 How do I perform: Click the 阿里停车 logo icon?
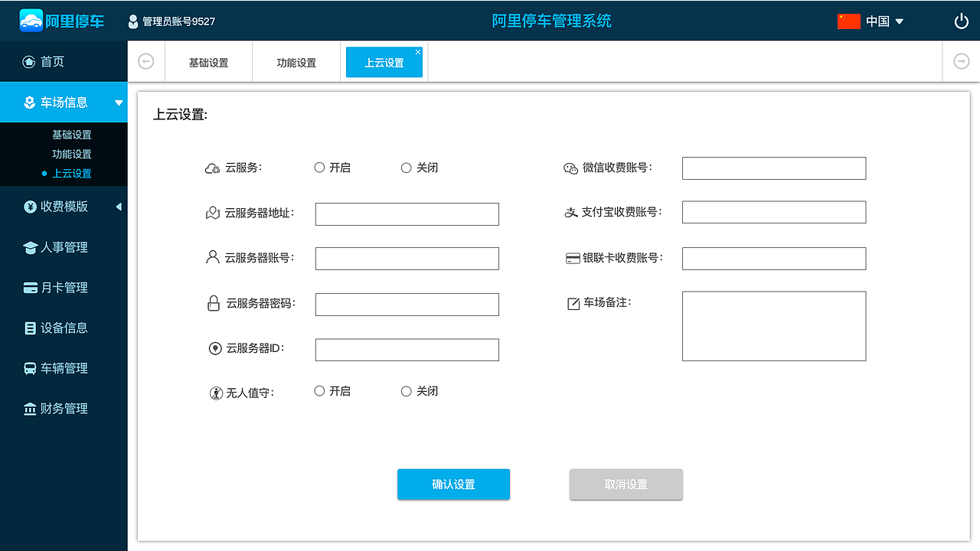click(x=31, y=21)
